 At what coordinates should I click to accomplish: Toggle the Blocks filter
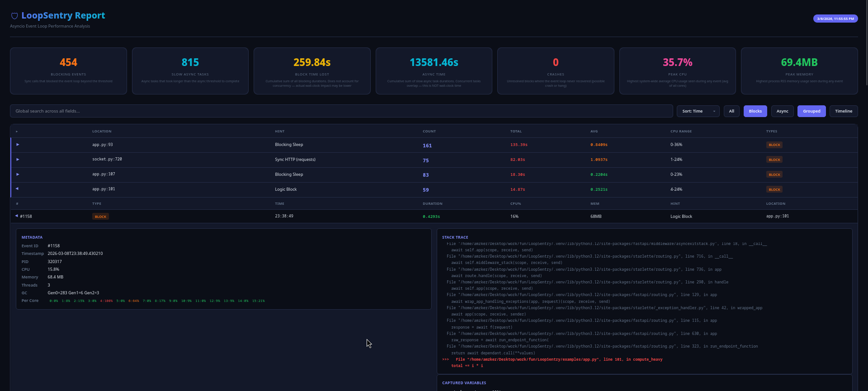755,111
